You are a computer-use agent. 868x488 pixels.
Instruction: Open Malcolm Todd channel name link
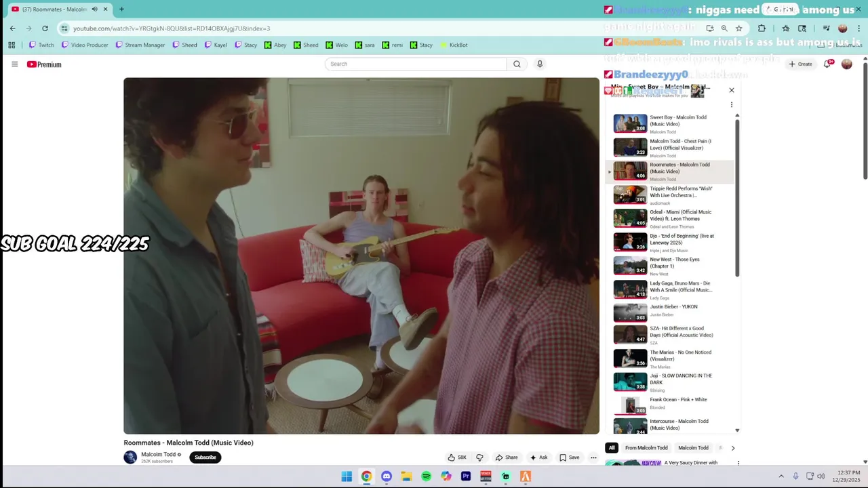[x=158, y=455]
